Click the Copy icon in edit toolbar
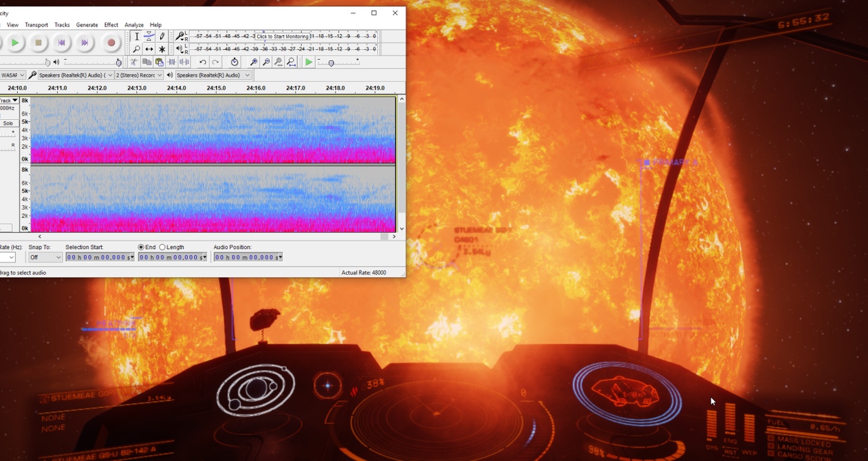The height and width of the screenshot is (461, 868). tap(146, 62)
